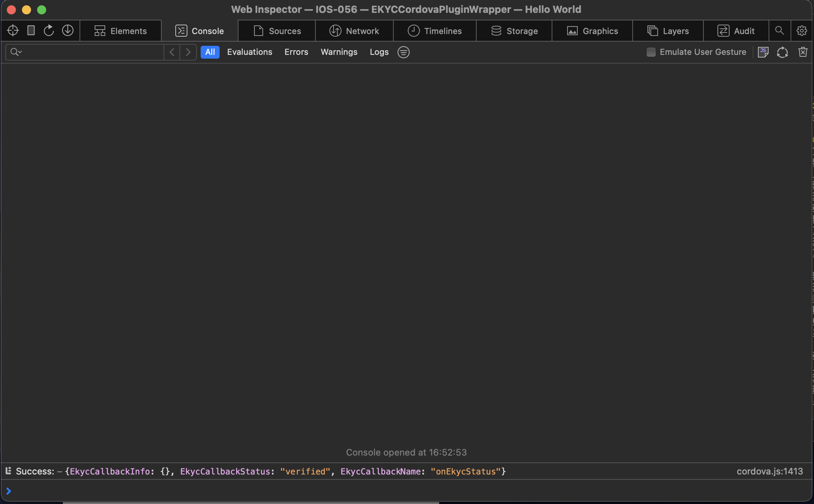Open the Sources tab

click(x=277, y=31)
